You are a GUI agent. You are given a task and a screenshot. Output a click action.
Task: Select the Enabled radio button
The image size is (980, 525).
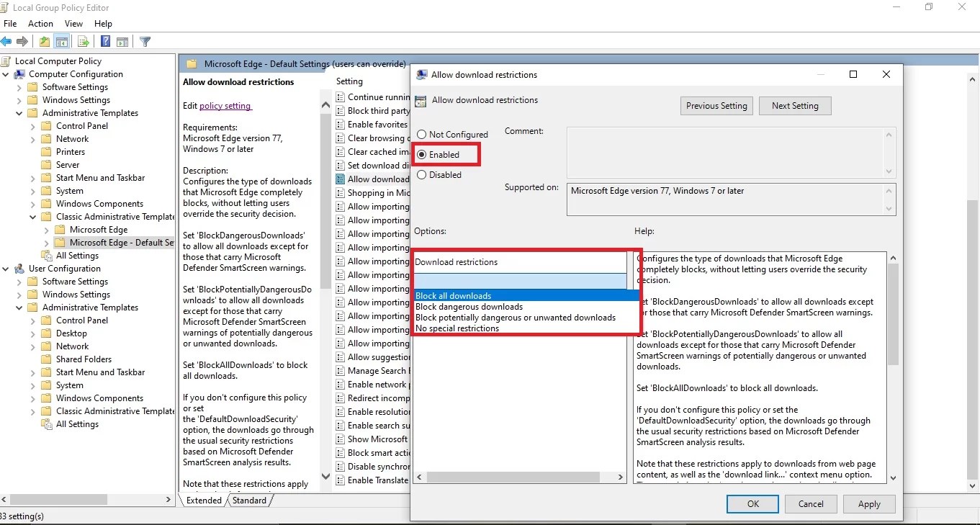point(422,155)
